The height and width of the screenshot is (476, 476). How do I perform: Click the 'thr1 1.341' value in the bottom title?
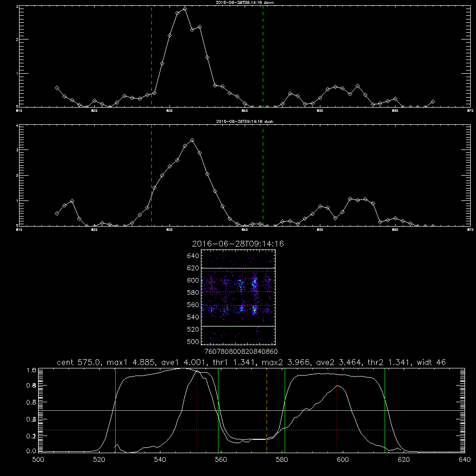(235, 362)
